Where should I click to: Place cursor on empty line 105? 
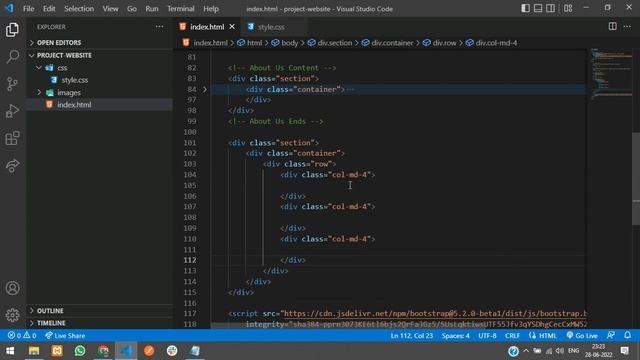pos(398,185)
